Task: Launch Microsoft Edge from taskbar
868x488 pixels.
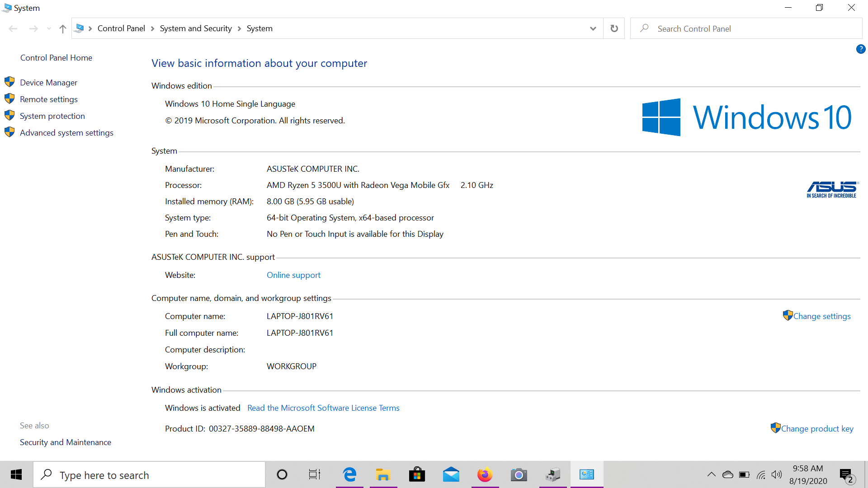Action: [x=349, y=474]
